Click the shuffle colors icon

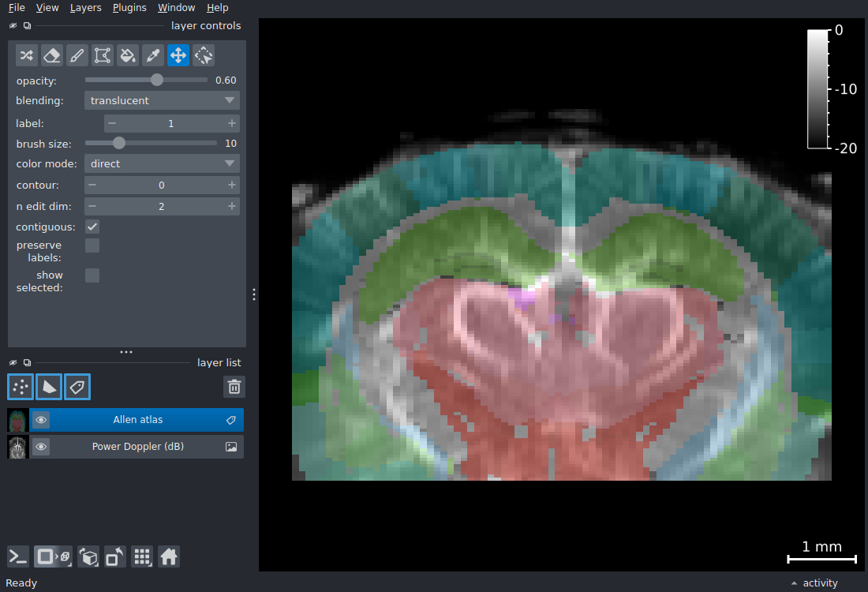(x=27, y=55)
